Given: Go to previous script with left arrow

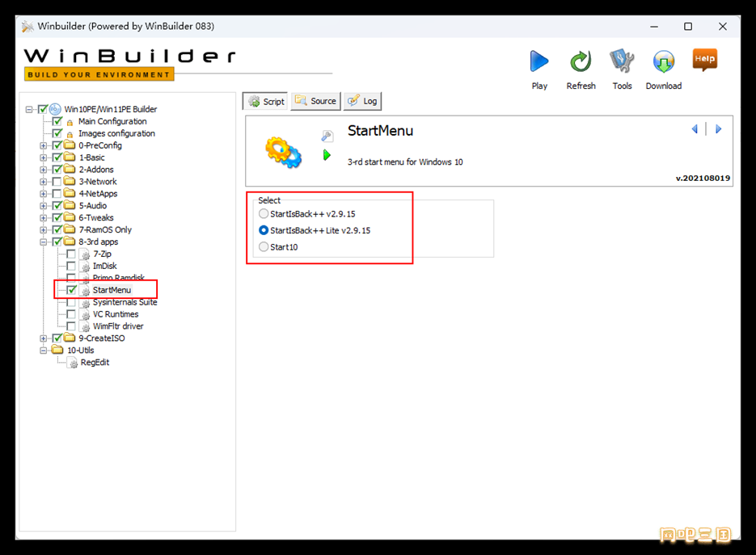Looking at the screenshot, I should tap(695, 129).
